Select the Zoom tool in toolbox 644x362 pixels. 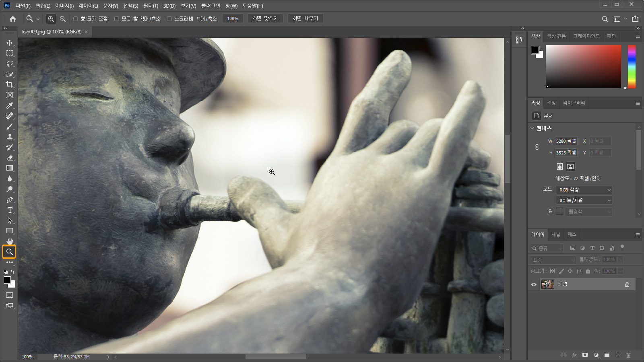[9, 252]
